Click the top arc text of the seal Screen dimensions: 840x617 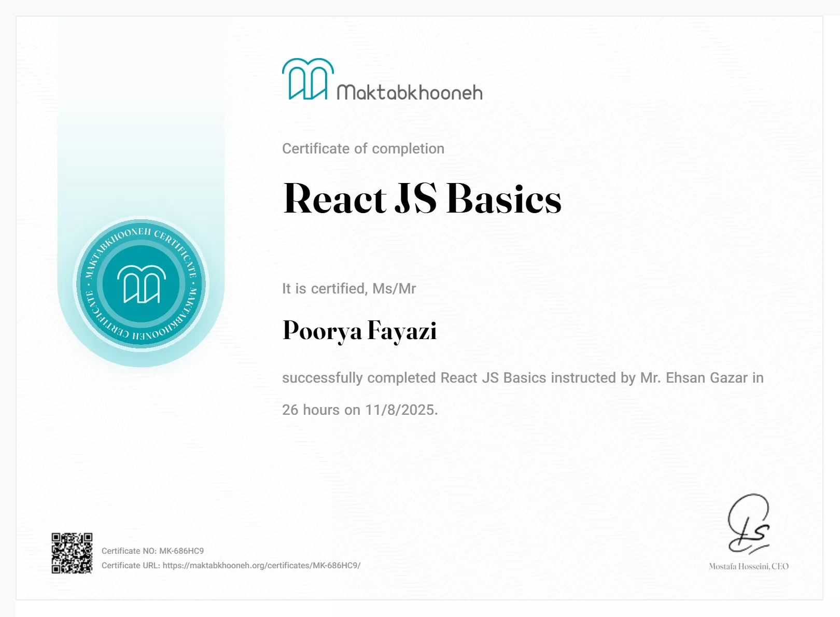tap(141, 235)
